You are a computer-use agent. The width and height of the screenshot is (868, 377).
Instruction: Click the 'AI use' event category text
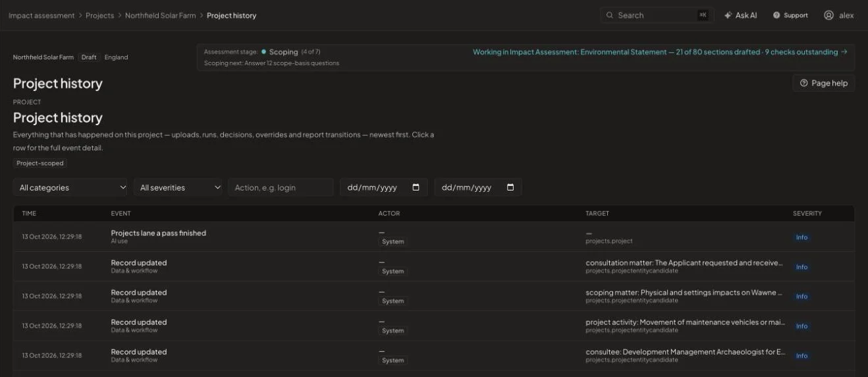[x=119, y=241]
